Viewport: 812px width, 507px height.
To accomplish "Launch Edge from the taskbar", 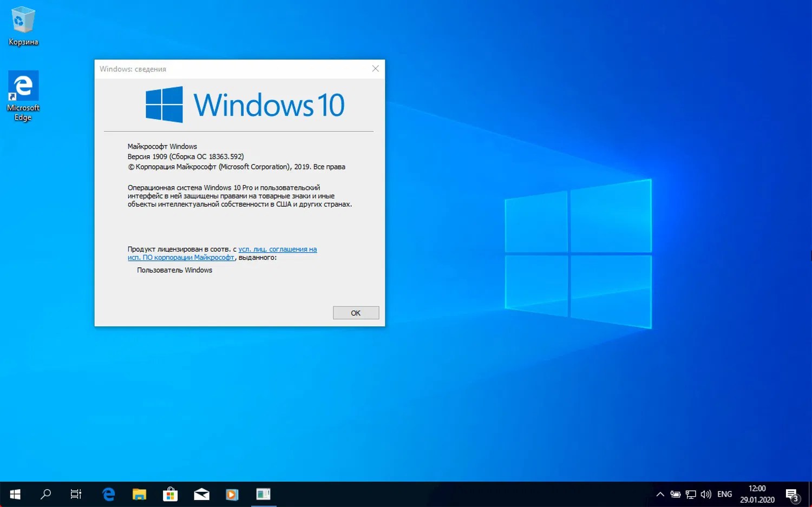I will pyautogui.click(x=109, y=494).
